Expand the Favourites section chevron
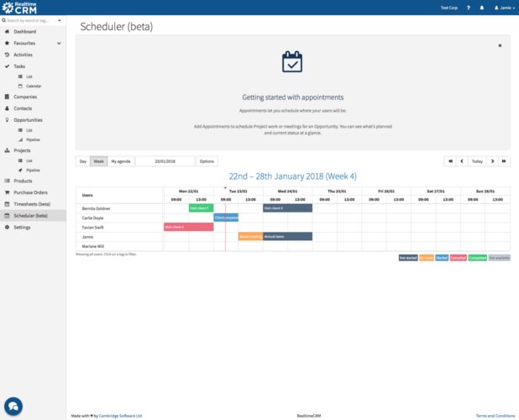Viewport: 519px width, 420px height. point(59,43)
